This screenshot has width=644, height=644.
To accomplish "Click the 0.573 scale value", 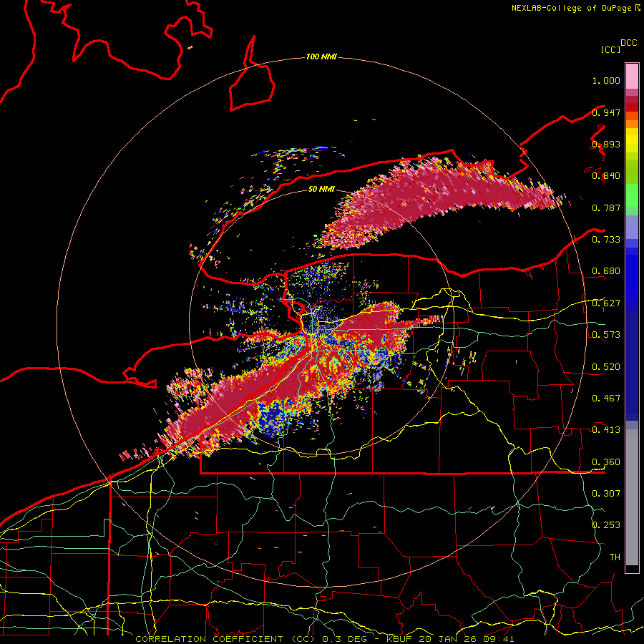I will point(606,334).
